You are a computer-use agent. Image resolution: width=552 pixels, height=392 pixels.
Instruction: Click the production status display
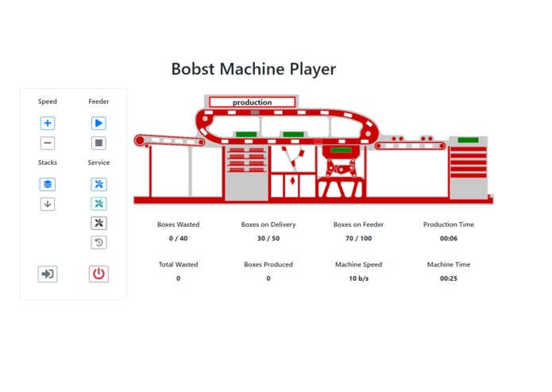252,102
